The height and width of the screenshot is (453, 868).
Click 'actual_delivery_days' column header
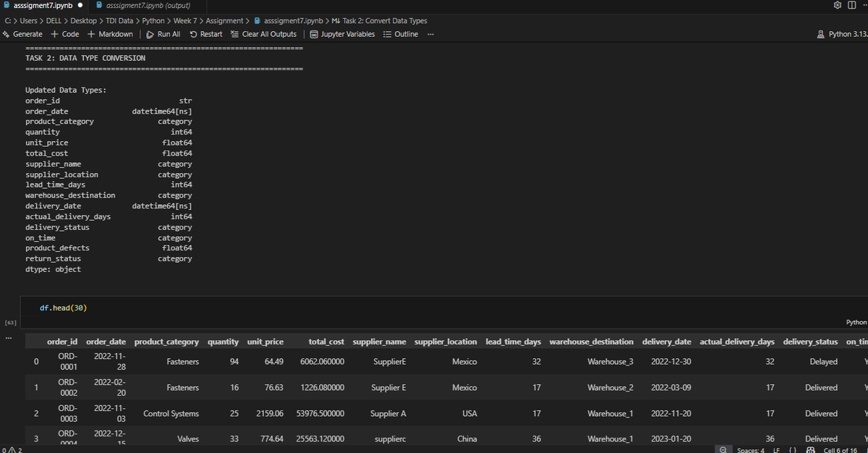click(737, 342)
